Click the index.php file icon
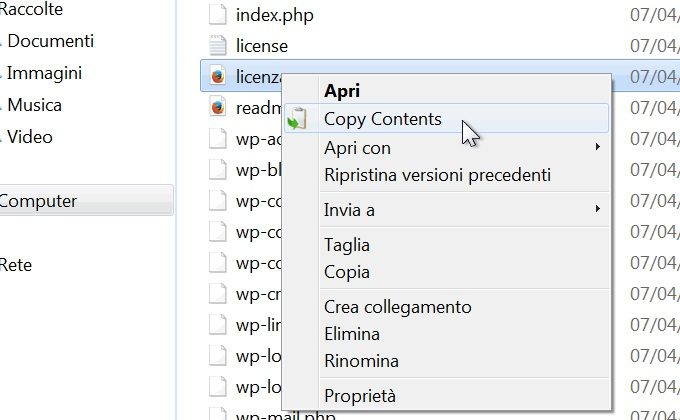 click(218, 15)
